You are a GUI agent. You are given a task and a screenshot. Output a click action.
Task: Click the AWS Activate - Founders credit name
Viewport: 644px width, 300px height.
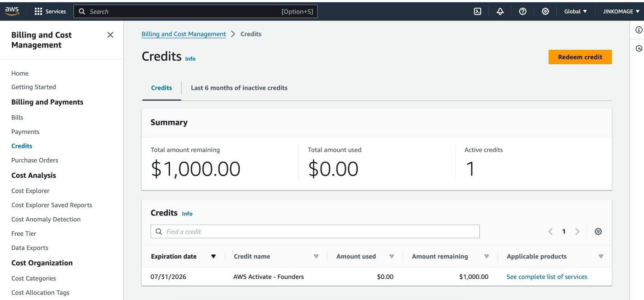(269, 276)
